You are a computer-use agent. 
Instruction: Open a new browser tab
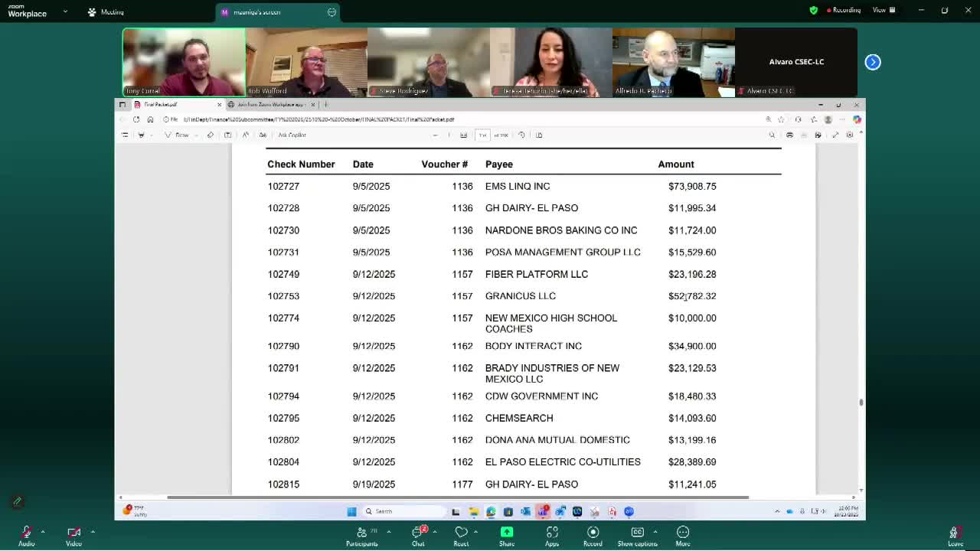(325, 104)
